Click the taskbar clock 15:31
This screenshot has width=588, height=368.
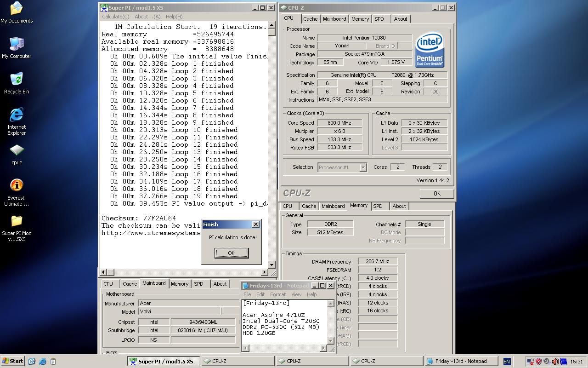pyautogui.click(x=577, y=362)
